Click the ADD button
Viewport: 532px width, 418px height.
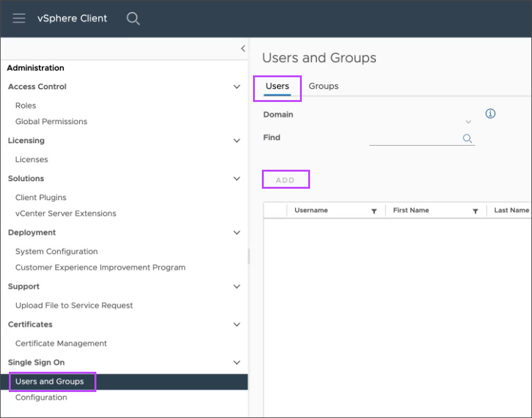tap(285, 180)
